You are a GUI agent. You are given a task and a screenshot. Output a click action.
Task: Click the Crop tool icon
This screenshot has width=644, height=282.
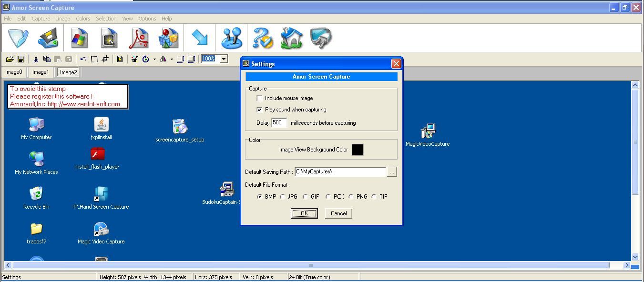(105, 59)
